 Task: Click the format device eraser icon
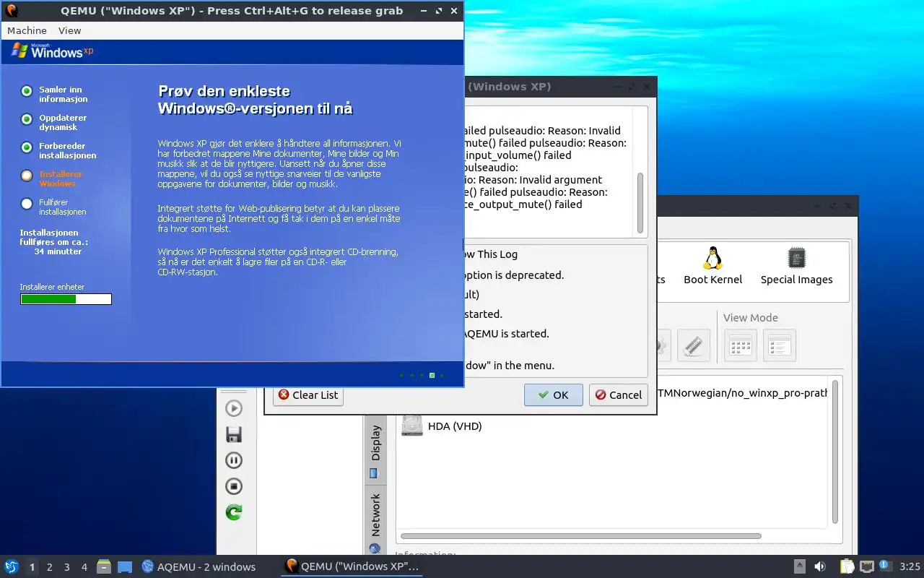tap(693, 345)
